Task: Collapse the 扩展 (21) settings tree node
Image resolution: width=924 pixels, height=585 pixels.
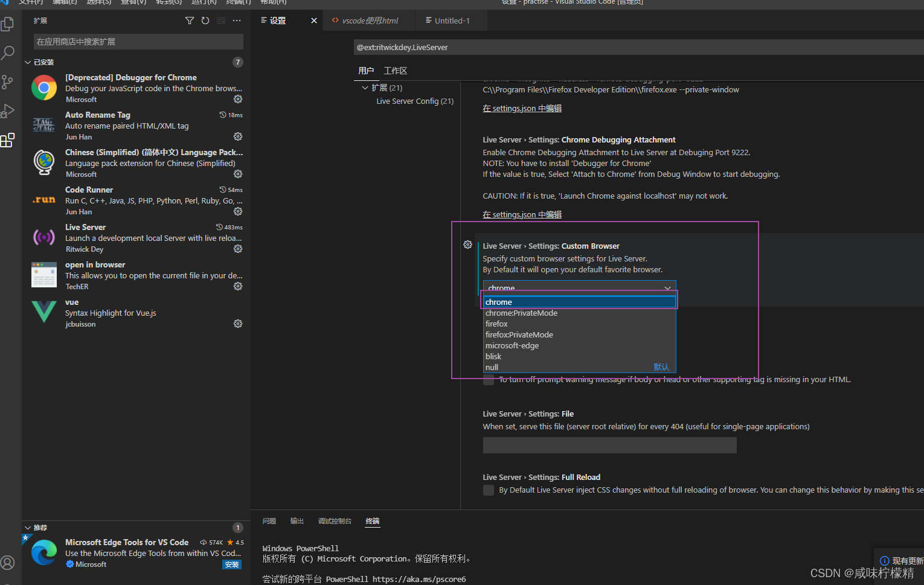Action: [365, 88]
